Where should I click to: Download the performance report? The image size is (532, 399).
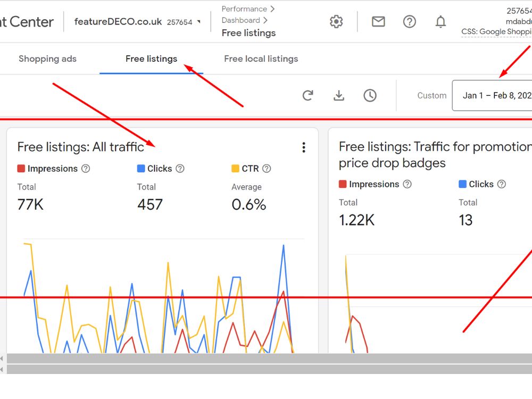[339, 95]
